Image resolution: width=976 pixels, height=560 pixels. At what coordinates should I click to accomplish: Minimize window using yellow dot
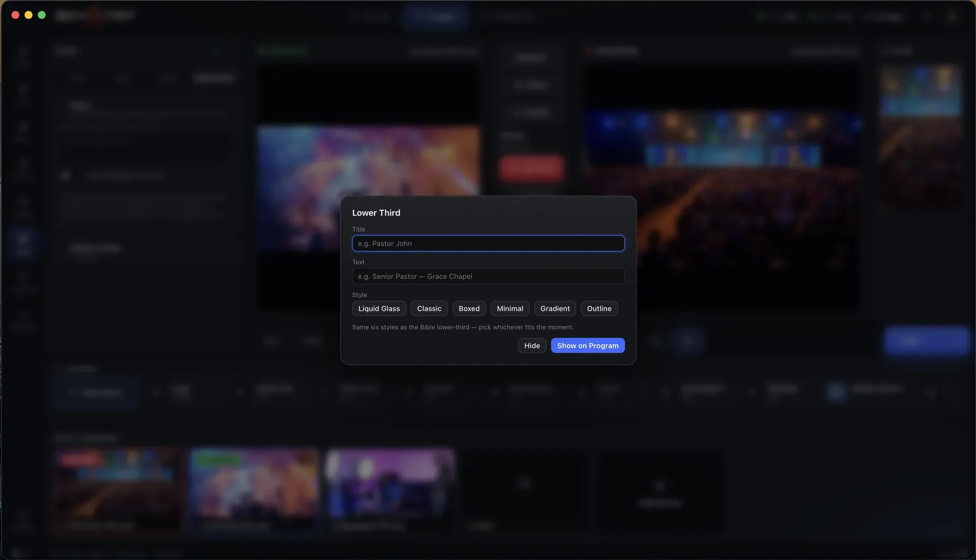[28, 15]
